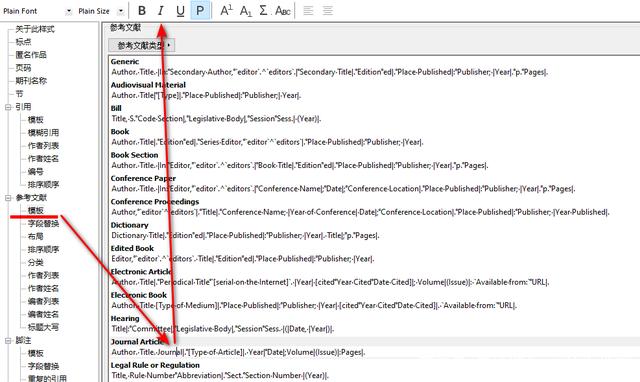Click into the Generic template line

click(329, 72)
